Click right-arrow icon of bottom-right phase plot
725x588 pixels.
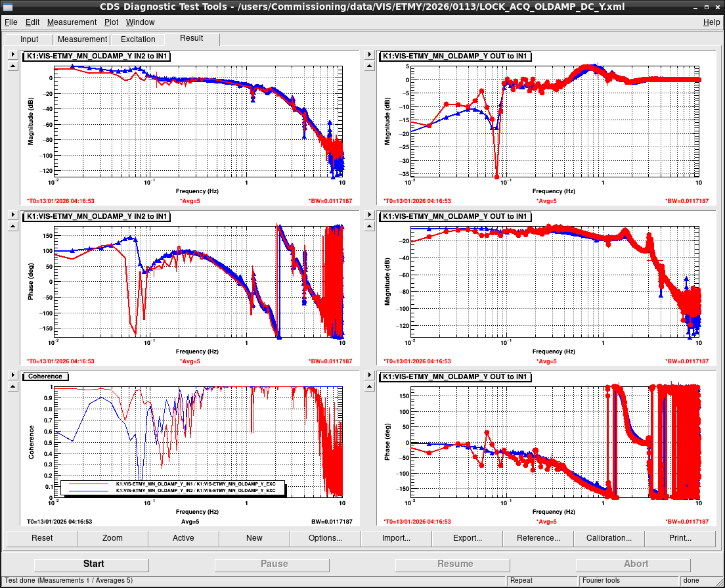pos(369,375)
